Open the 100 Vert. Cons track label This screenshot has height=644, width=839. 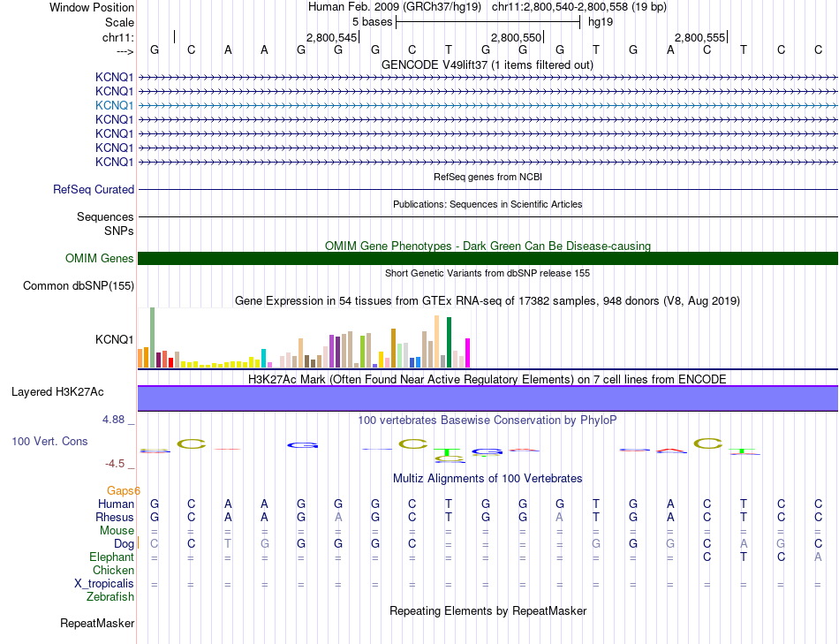(49, 440)
